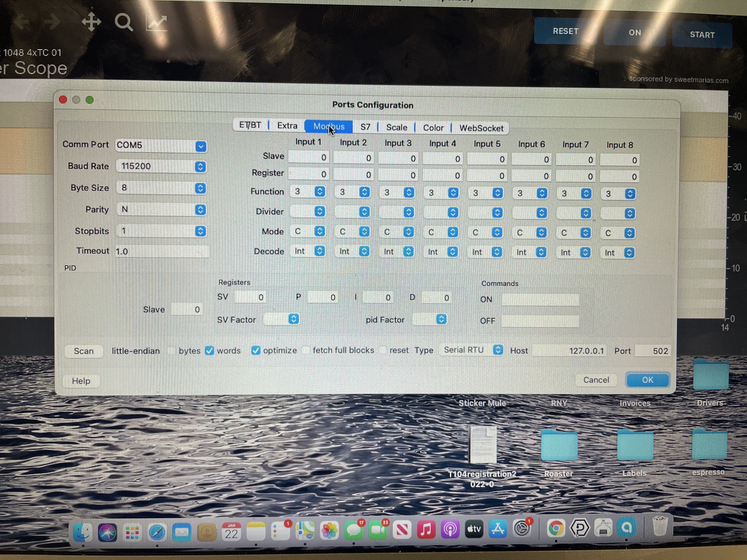Viewport: 747px width, 560px height.
Task: Click the Host address input field
Action: tap(569, 351)
